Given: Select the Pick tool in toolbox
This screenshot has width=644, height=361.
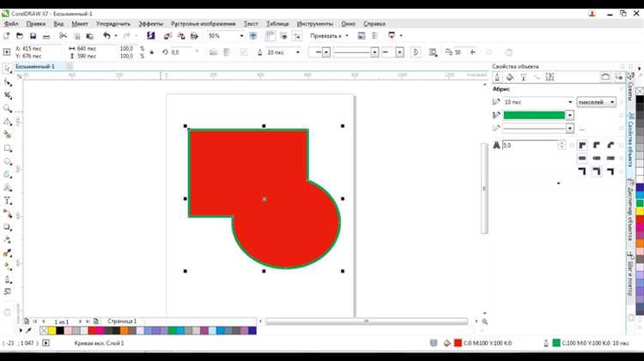Looking at the screenshot, I should pos(8,69).
